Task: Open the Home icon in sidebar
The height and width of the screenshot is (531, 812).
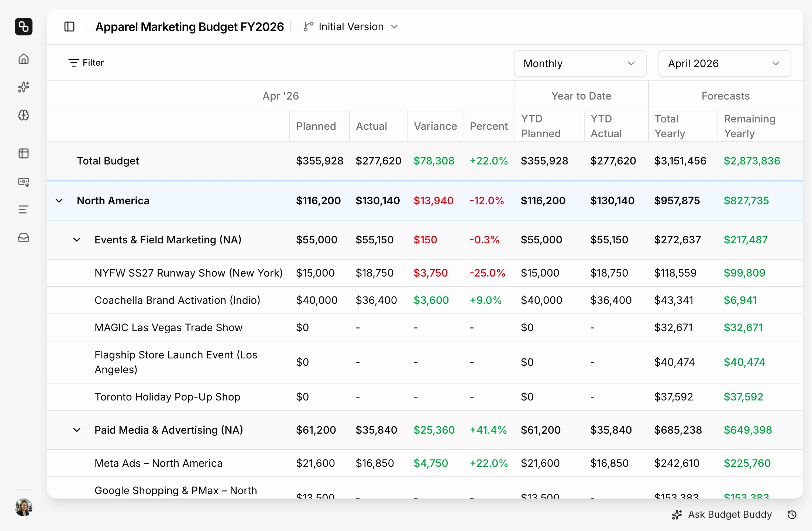Action: pyautogui.click(x=24, y=59)
